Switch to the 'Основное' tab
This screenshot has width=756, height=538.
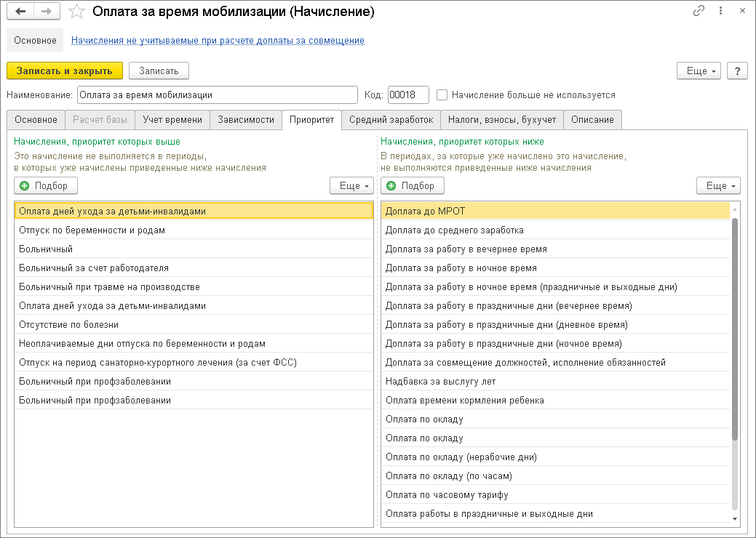36,119
